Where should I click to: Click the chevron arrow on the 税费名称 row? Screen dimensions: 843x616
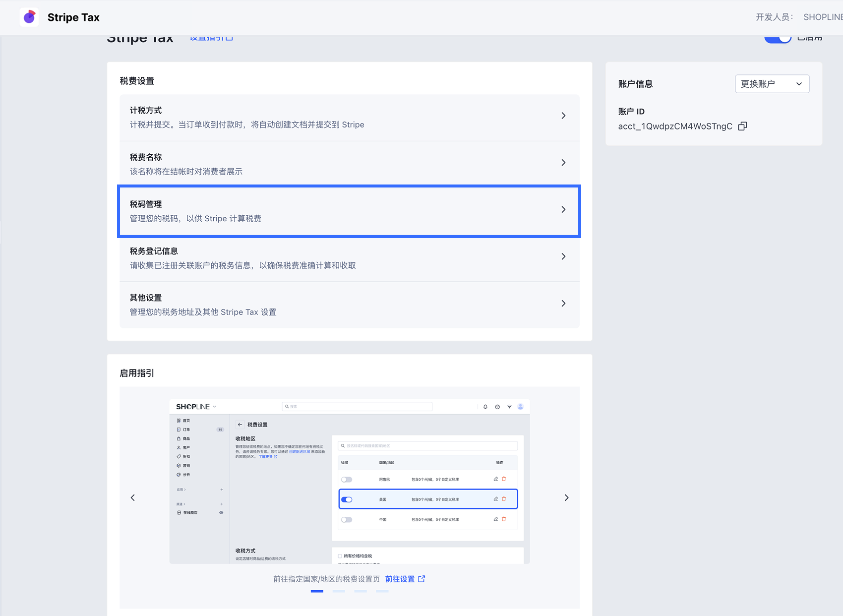point(563,163)
